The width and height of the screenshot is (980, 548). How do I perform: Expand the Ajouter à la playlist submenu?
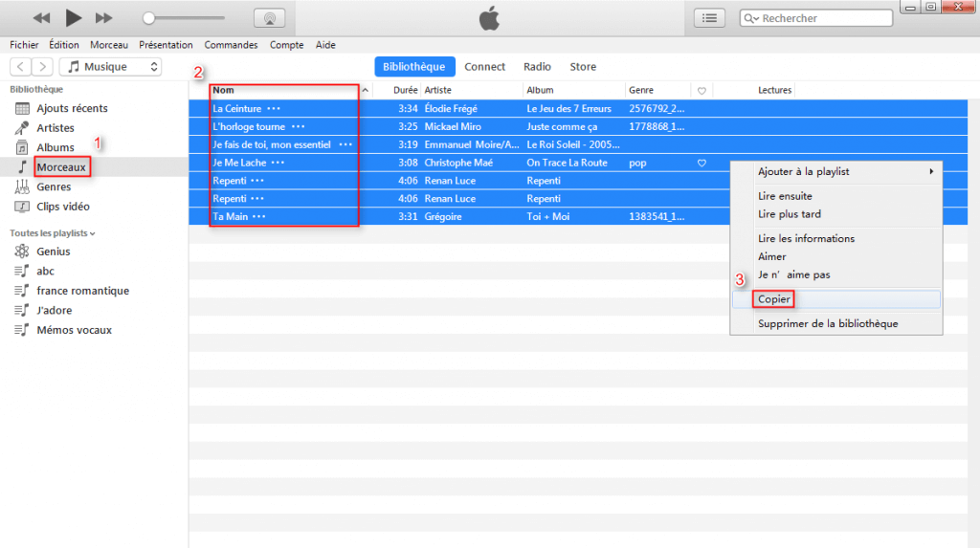pos(836,171)
